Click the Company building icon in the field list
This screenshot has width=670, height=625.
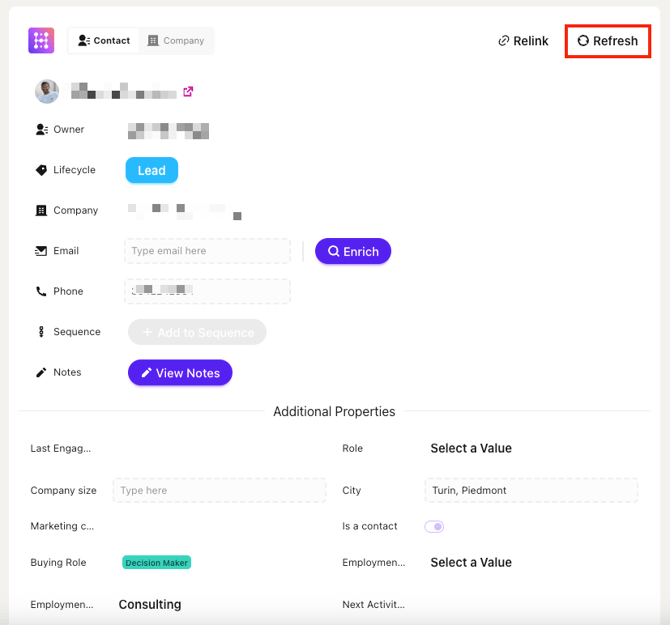(x=41, y=211)
